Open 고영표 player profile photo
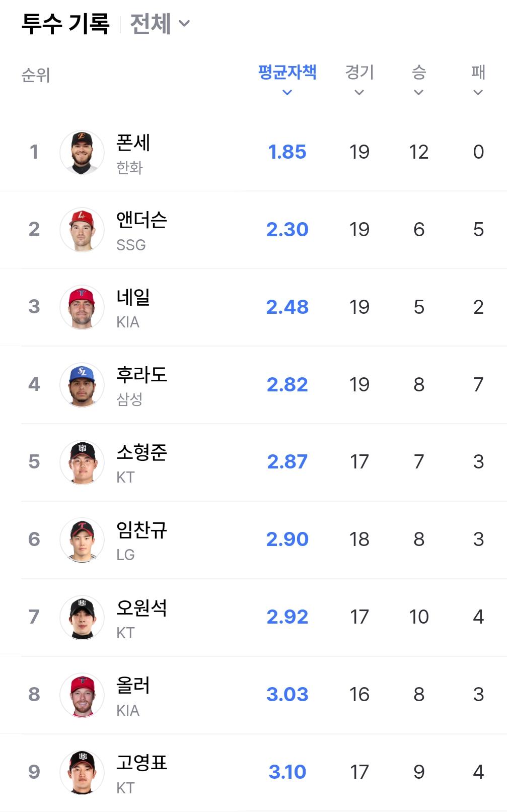Screen dimensions: 507x812 [x=82, y=772]
